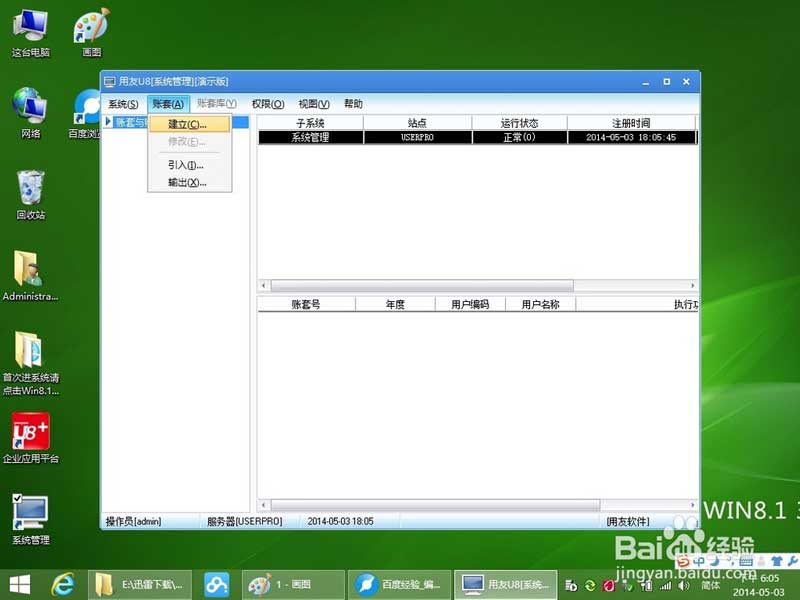Expand the 账套与 tree node arrow
The width and height of the screenshot is (800, 600).
[x=108, y=122]
